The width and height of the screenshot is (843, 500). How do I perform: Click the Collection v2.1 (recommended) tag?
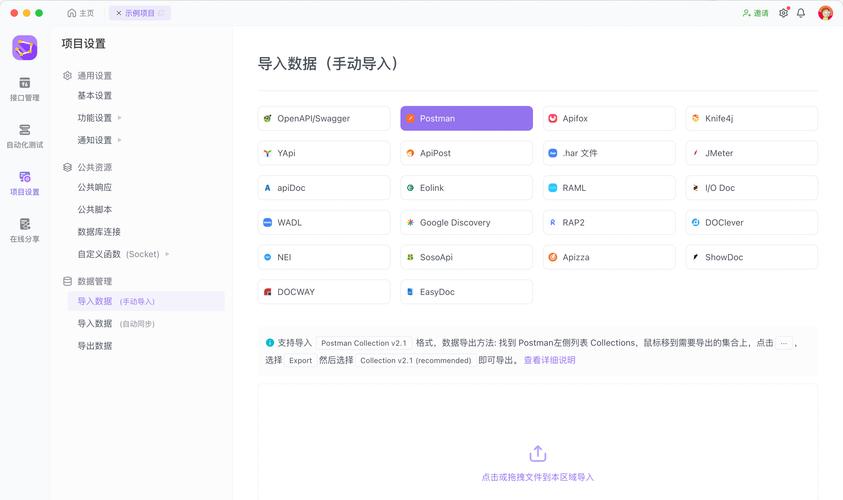coord(416,360)
